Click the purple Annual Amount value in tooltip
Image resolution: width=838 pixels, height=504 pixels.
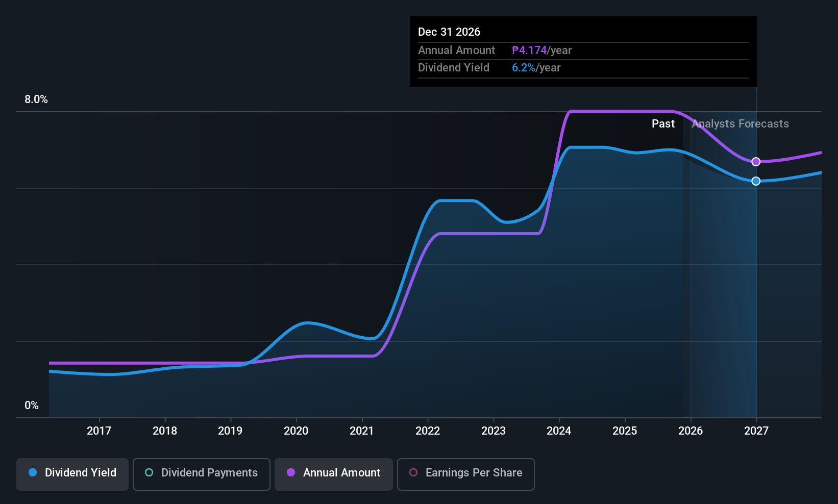pyautogui.click(x=529, y=50)
